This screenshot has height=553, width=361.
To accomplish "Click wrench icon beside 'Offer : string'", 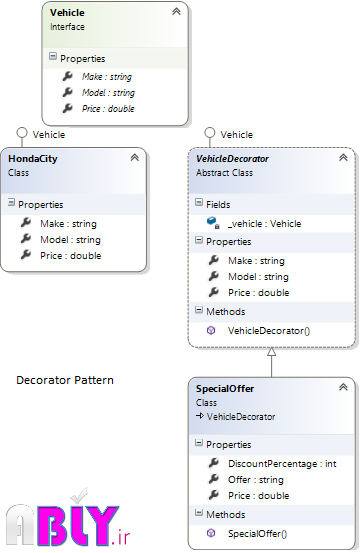I will pyautogui.click(x=214, y=479).
